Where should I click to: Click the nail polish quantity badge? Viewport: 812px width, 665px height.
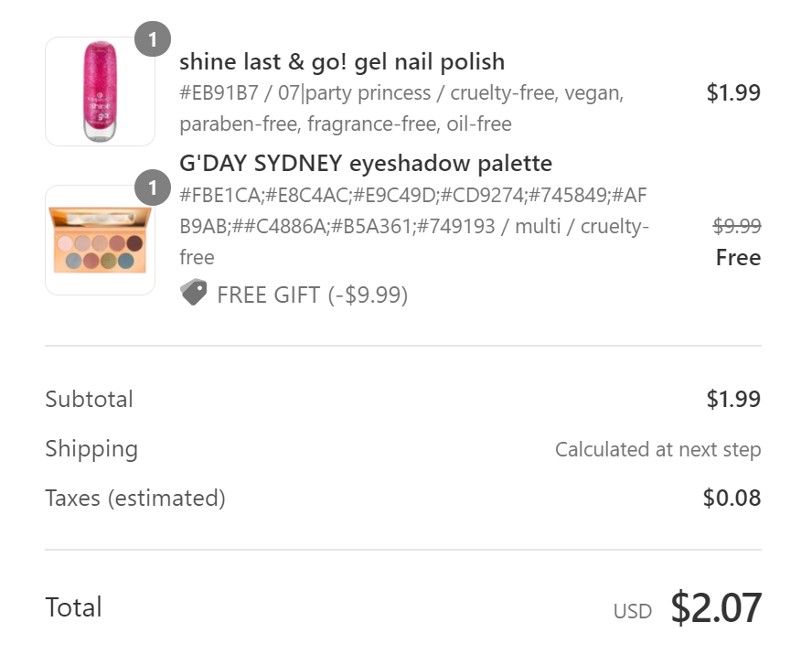tap(153, 38)
